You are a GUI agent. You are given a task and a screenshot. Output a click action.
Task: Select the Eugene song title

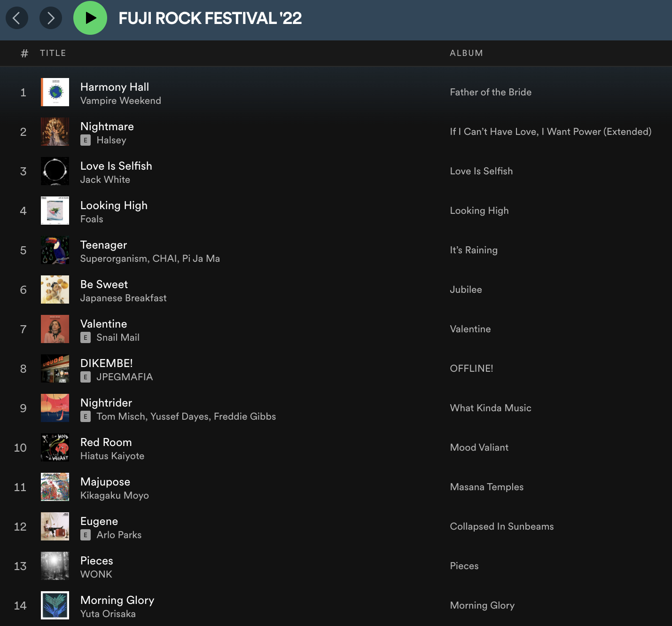point(99,521)
